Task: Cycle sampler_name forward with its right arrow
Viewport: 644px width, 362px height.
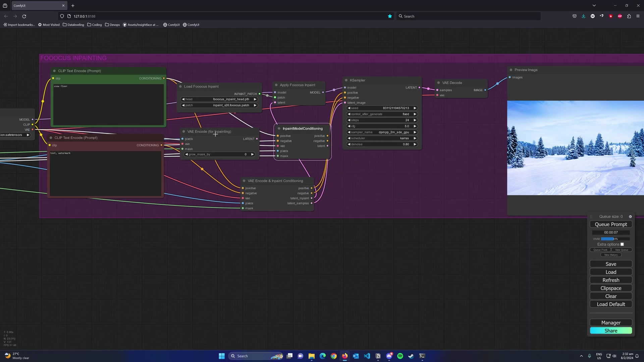Action: pos(415,132)
